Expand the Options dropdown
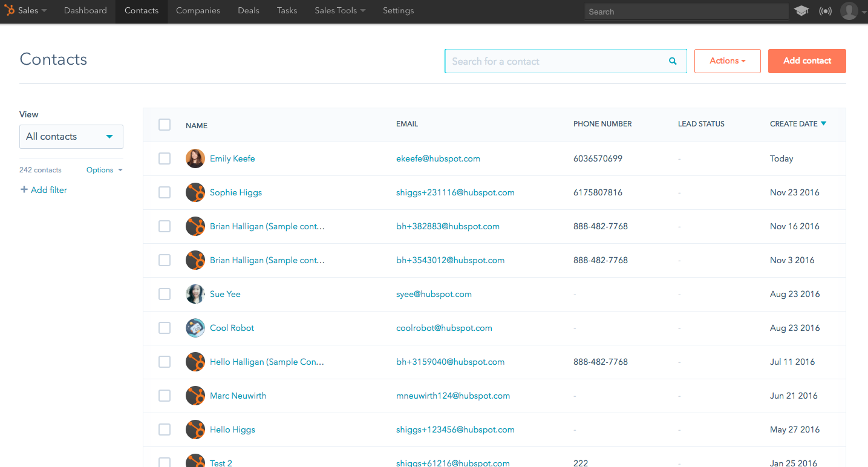 pos(104,170)
